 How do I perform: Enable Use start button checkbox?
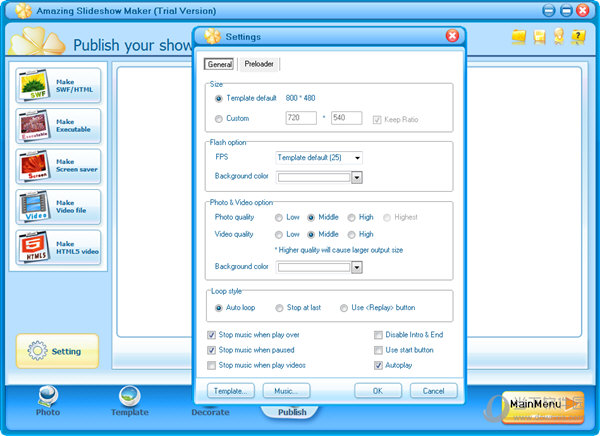coord(378,350)
